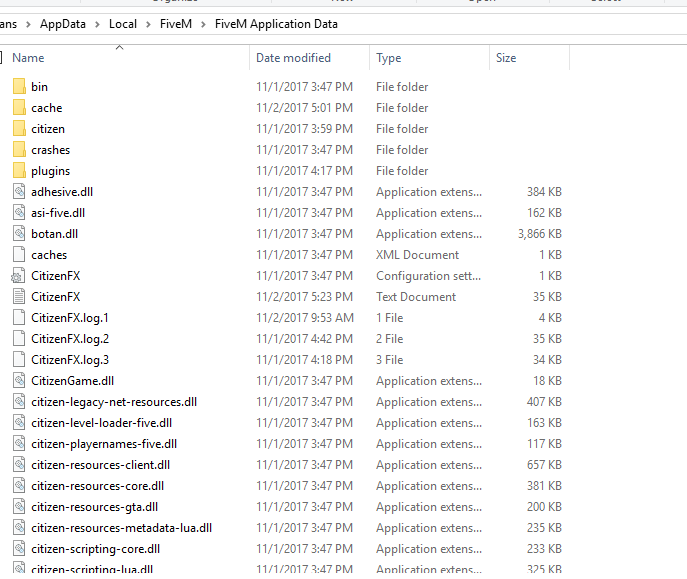Click the 384 KB size value
Image resolution: width=687 pixels, height=579 pixels.
pyautogui.click(x=544, y=192)
